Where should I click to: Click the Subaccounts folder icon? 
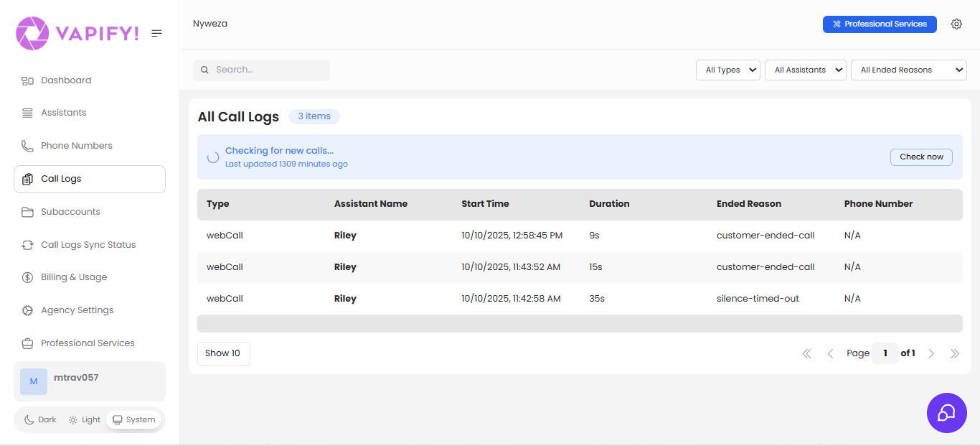(27, 211)
